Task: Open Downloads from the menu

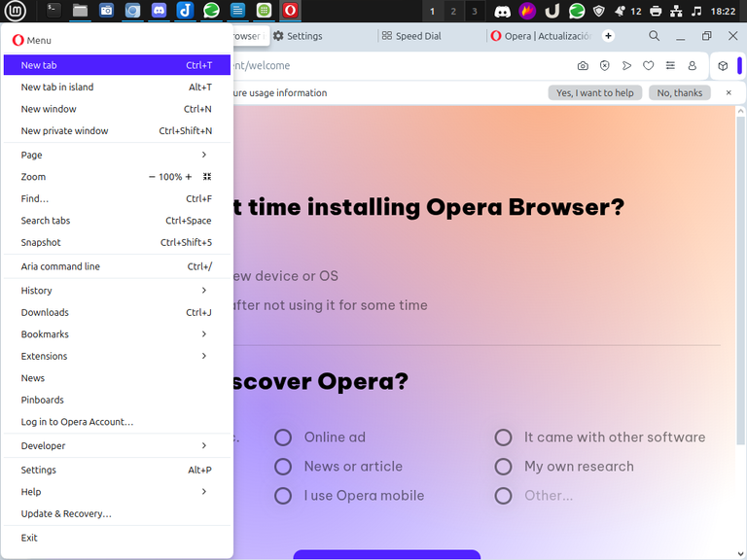Action: pos(117,312)
